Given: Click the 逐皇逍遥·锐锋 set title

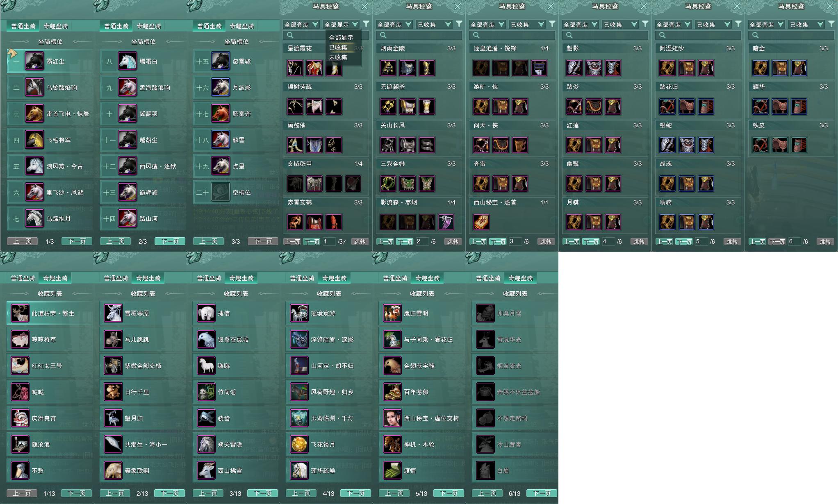Looking at the screenshot, I should (x=495, y=48).
